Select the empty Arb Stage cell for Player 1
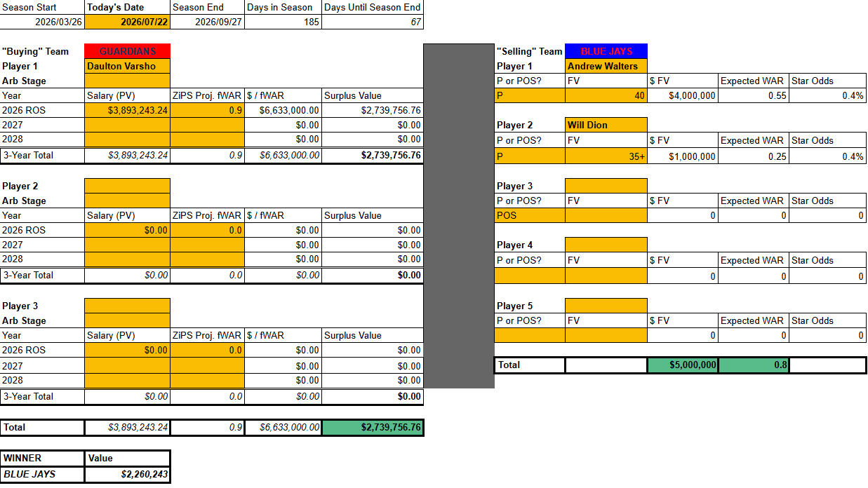 click(x=128, y=81)
